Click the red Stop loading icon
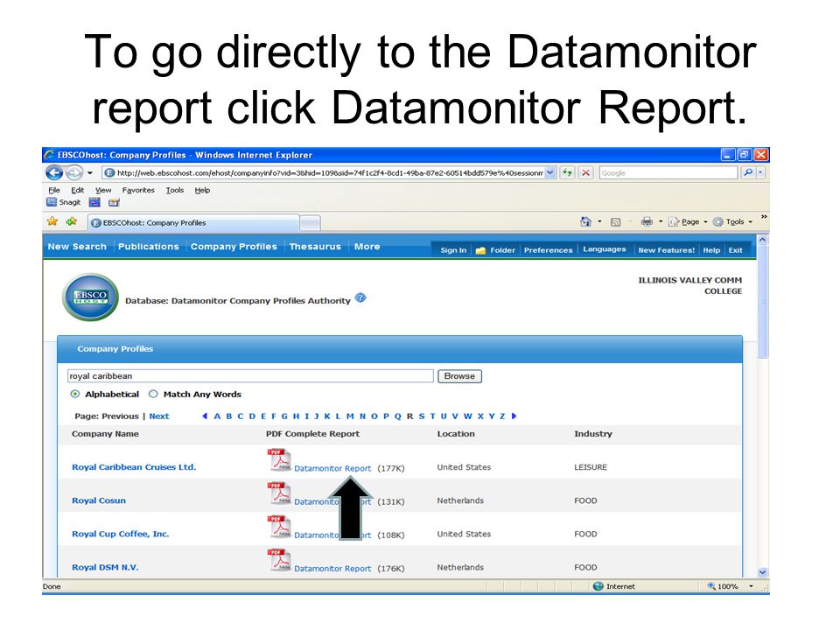The width and height of the screenshot is (840, 630). coord(585,173)
